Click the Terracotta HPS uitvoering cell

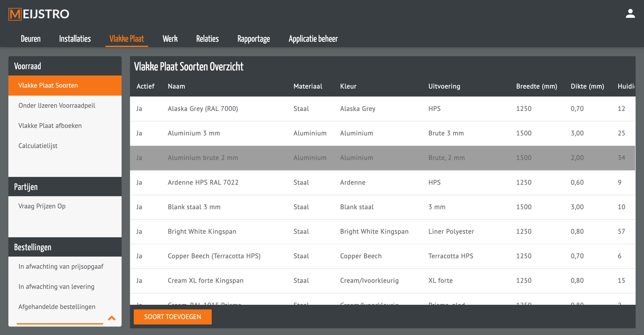click(451, 256)
